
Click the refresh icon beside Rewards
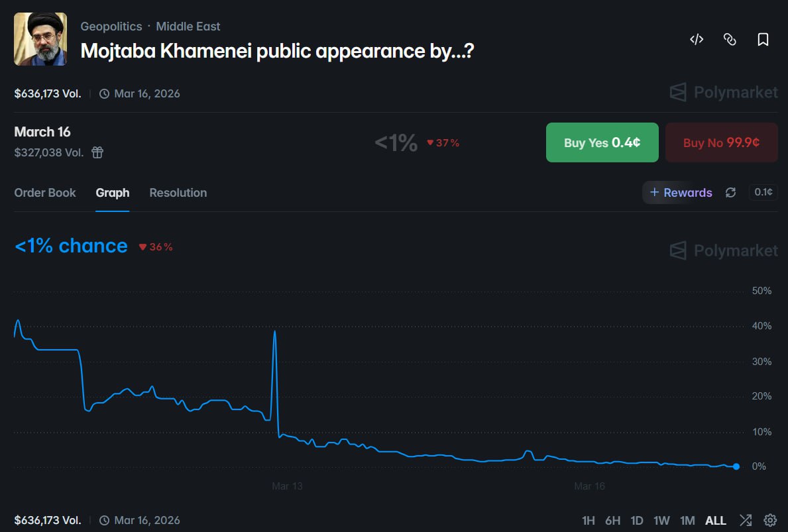pos(730,192)
